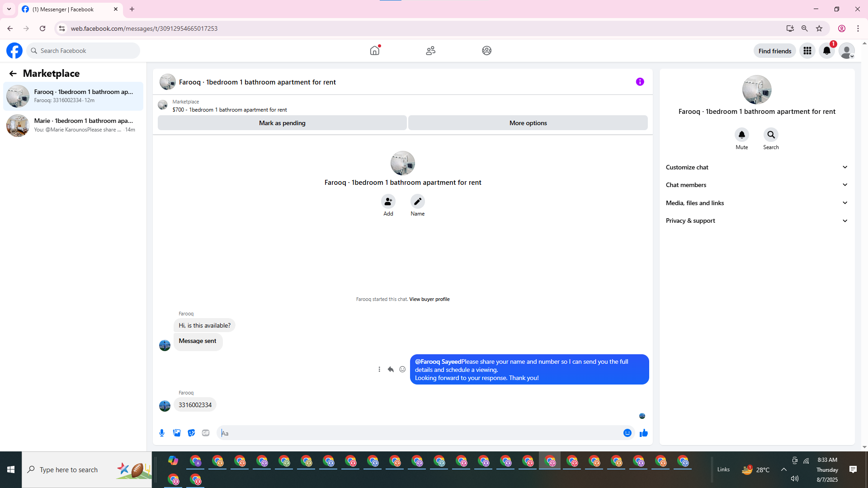Open the emoji picker in composer

pos(627,433)
